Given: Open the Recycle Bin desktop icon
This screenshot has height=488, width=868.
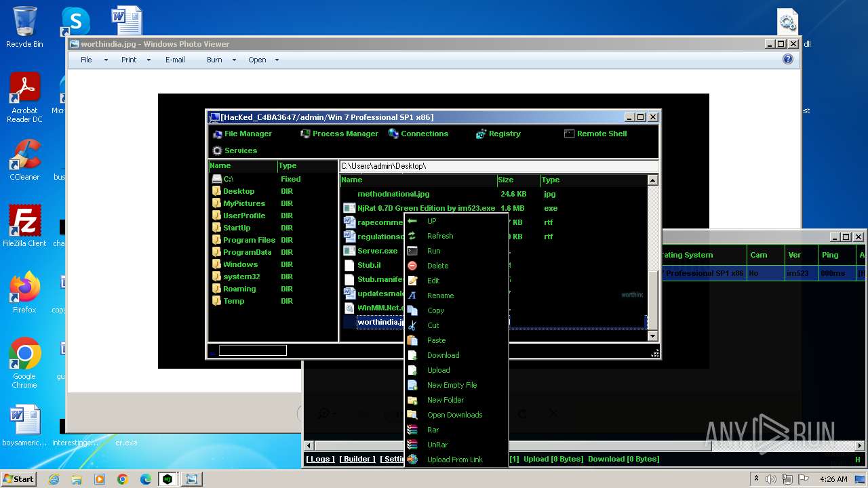Looking at the screenshot, I should pyautogui.click(x=24, y=27).
